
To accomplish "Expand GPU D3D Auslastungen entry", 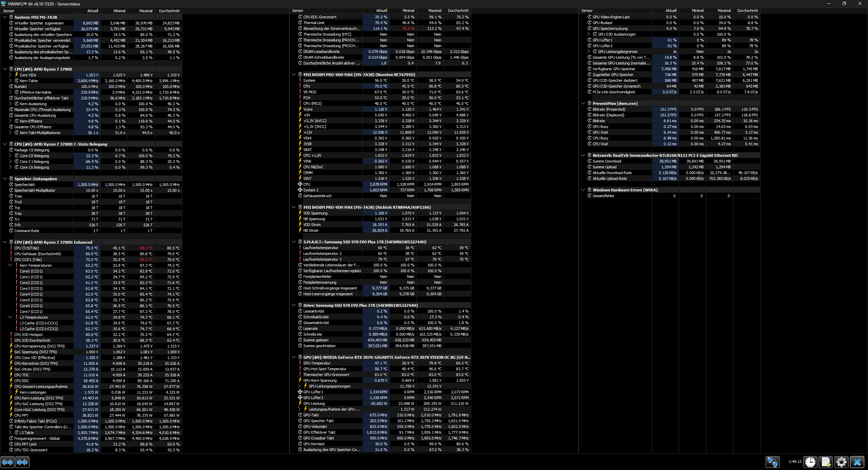I will click(x=589, y=34).
